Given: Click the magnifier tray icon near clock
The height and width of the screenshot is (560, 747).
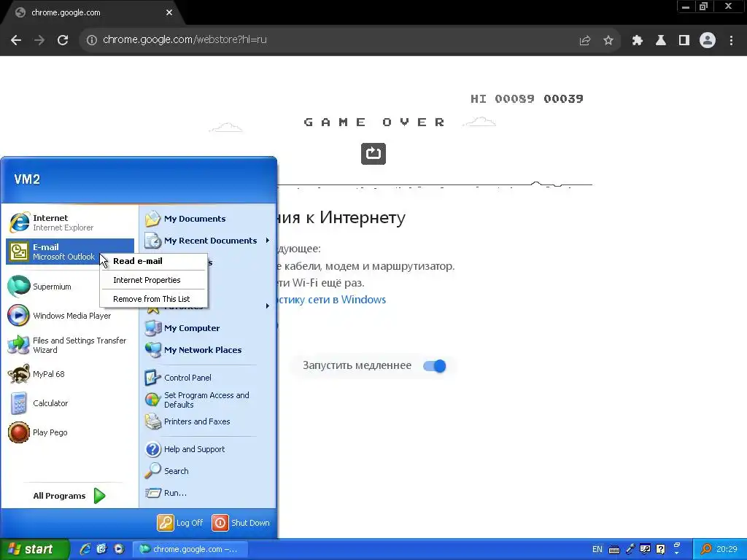Looking at the screenshot, I should [x=706, y=549].
